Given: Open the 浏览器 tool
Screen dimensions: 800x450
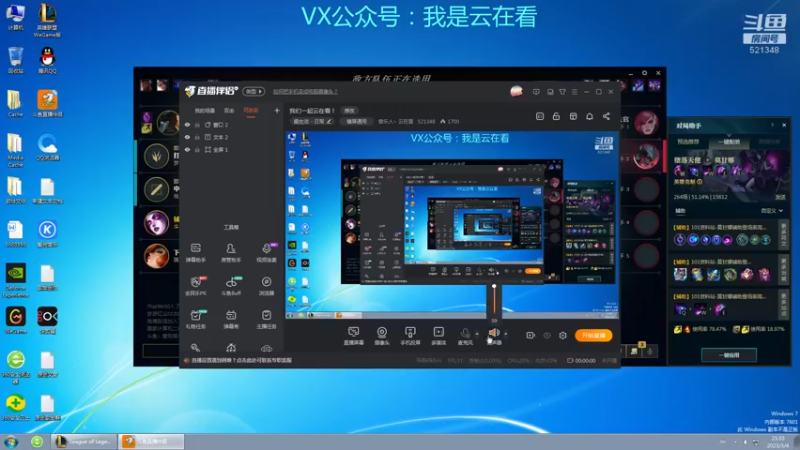Looking at the screenshot, I should pos(266,286).
